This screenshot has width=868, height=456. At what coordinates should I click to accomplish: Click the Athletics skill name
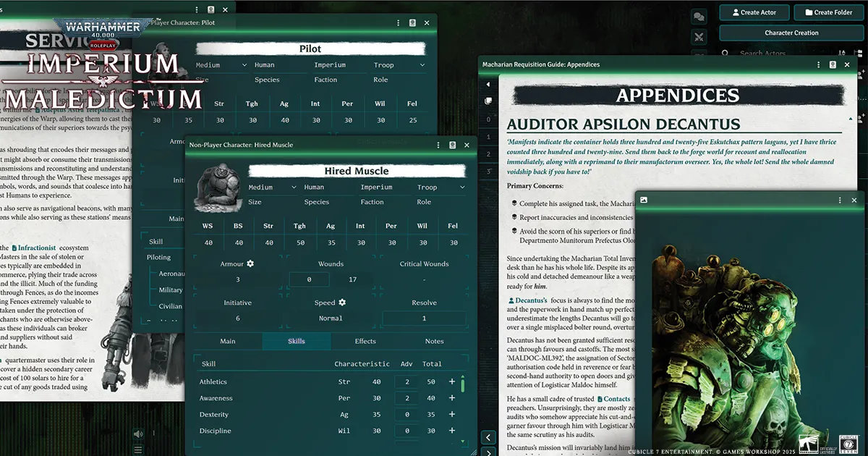coord(213,381)
